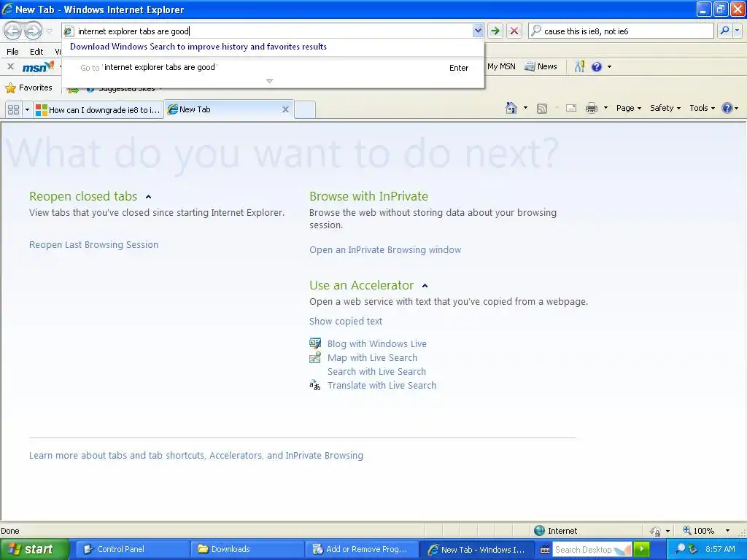Click the green Go arrow button
This screenshot has height=560, width=747.
pyautogui.click(x=495, y=31)
